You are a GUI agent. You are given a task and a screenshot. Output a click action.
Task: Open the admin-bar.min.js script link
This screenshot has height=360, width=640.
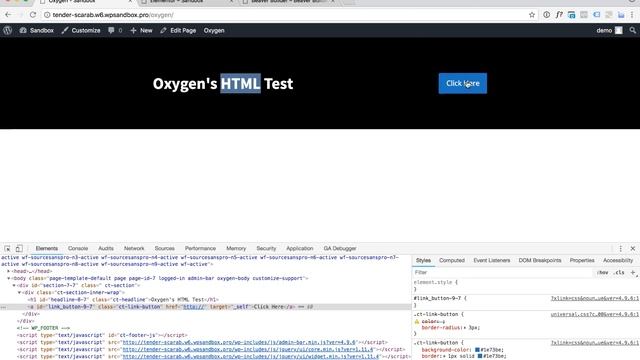(239, 342)
